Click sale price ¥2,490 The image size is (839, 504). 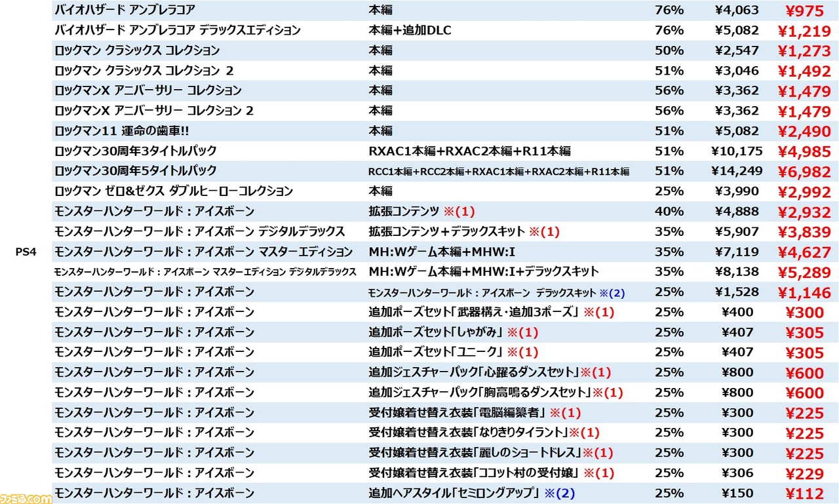click(803, 132)
